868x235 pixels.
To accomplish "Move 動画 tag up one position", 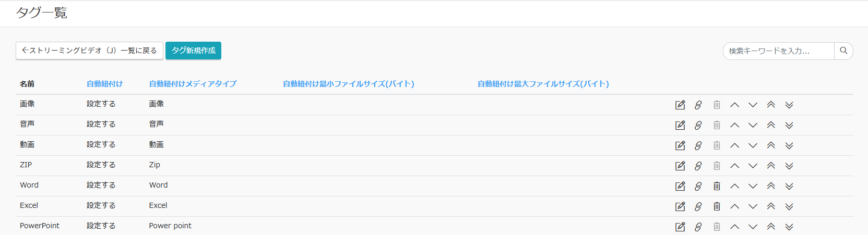I will click(734, 146).
